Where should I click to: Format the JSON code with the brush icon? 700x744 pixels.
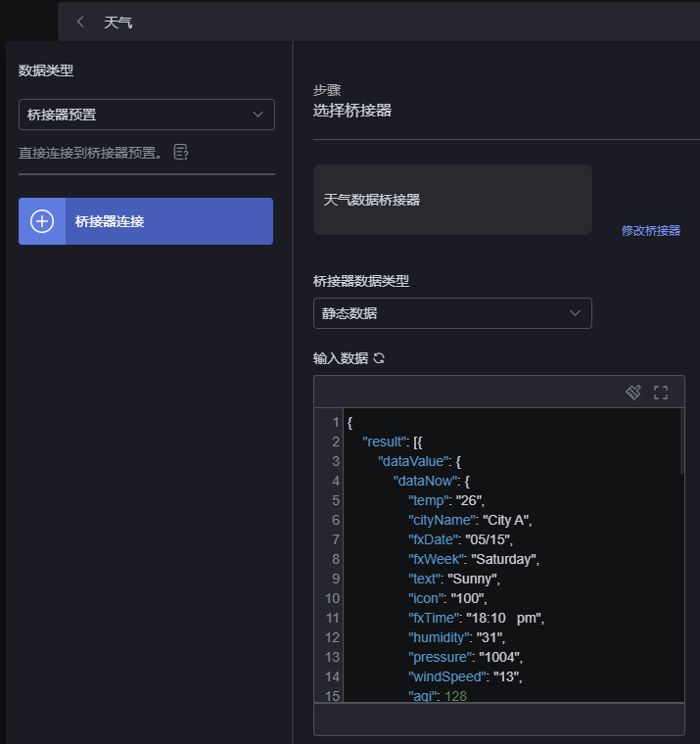(633, 393)
